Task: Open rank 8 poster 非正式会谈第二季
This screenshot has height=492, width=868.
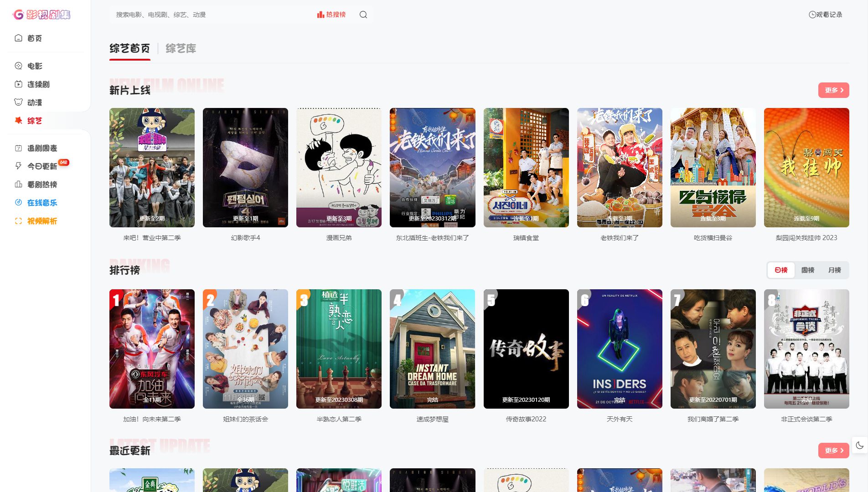Action: pyautogui.click(x=806, y=349)
